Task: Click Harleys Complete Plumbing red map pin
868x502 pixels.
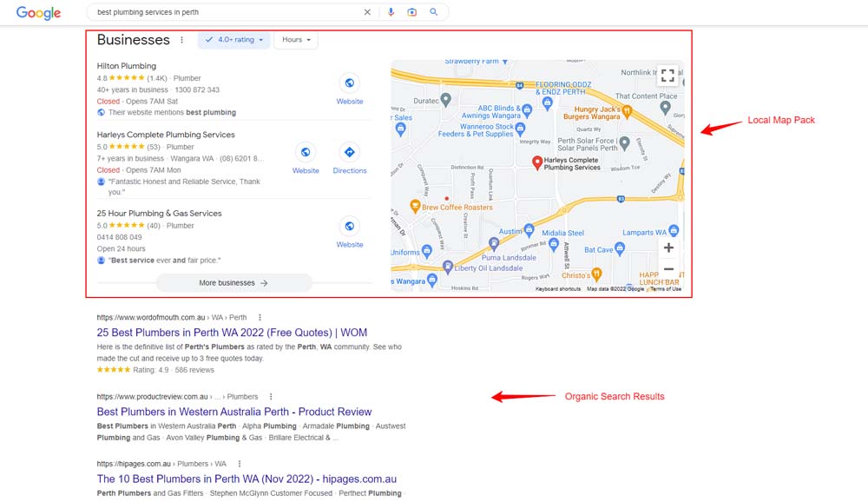Action: click(536, 162)
